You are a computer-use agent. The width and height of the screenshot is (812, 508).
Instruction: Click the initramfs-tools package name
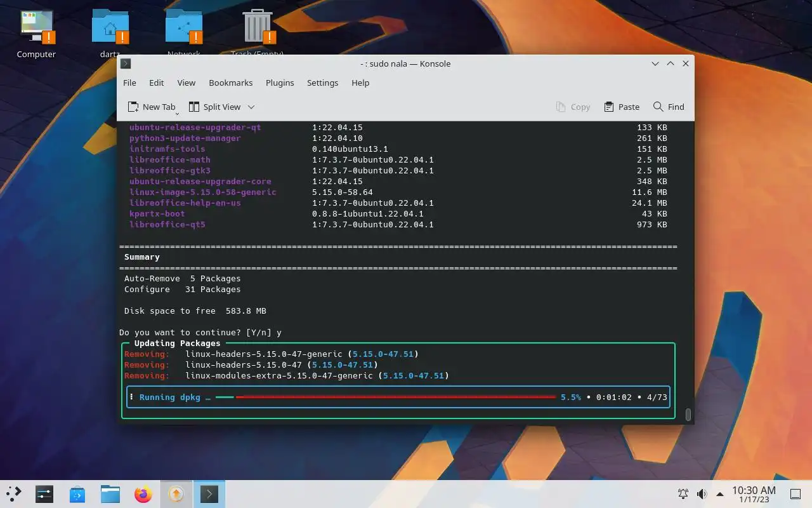pos(167,149)
